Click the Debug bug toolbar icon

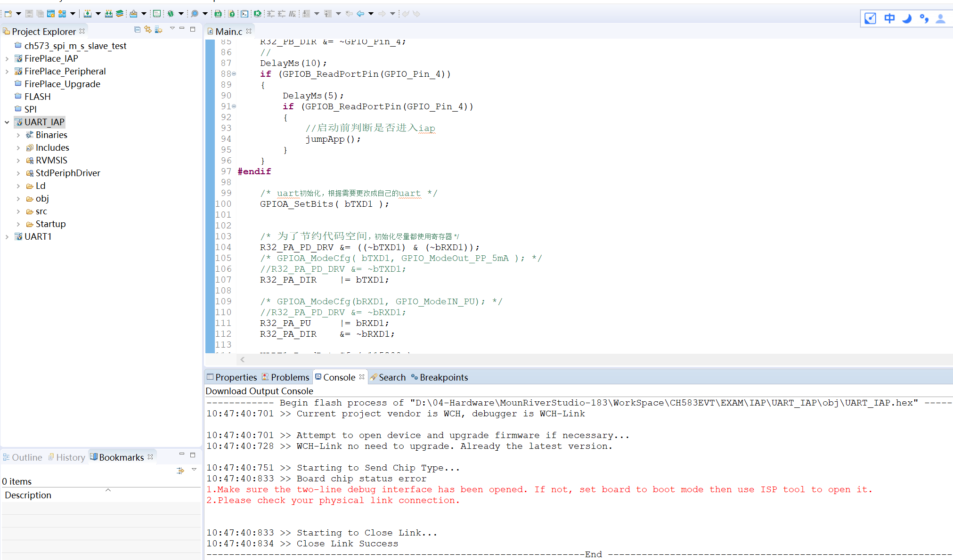tap(171, 14)
